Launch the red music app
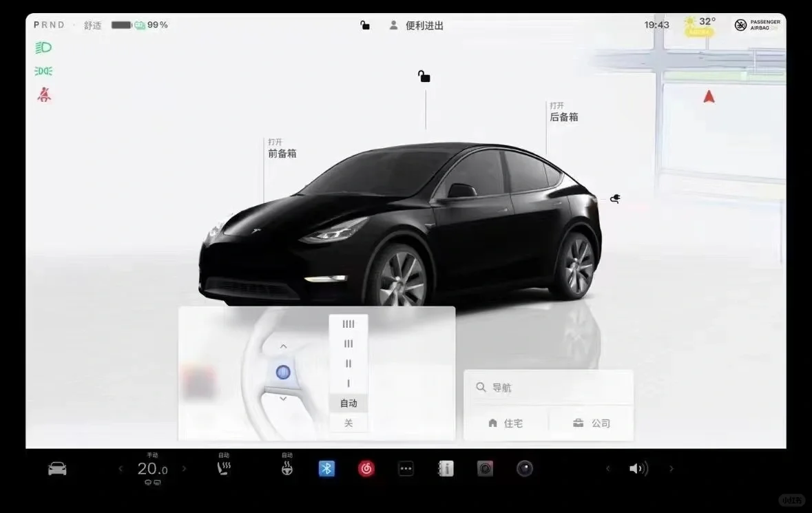812x513 pixels. point(366,468)
